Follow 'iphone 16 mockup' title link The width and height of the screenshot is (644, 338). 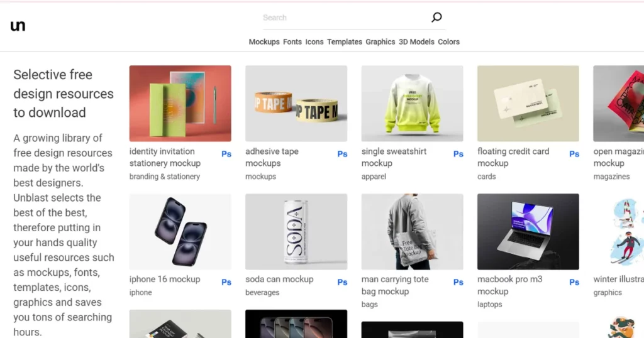[165, 280]
